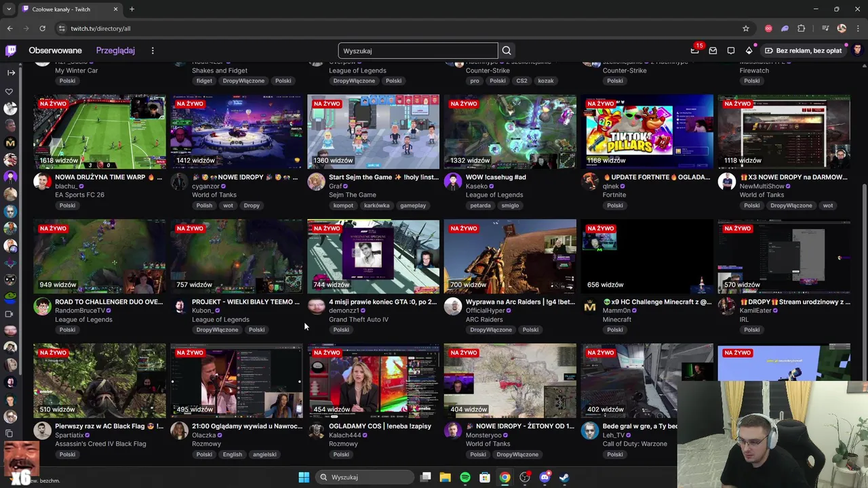Open the 'WOW !casehug #ad' stream title

click(496, 178)
